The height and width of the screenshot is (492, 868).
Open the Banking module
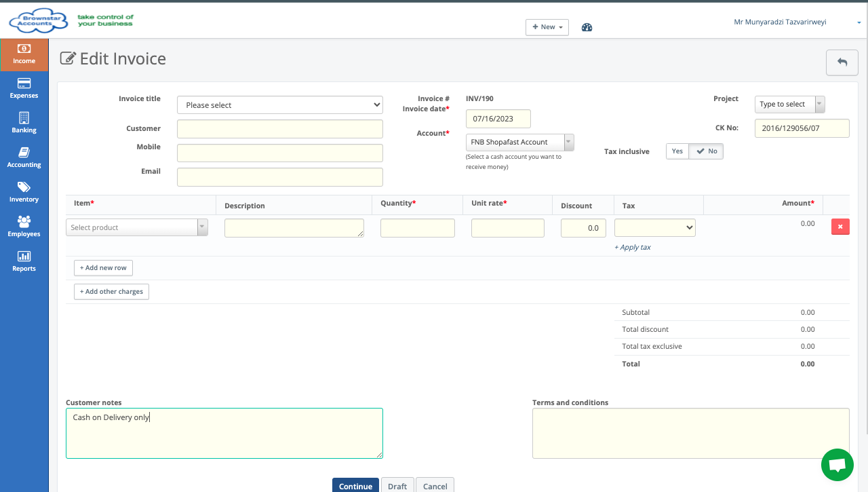pos(24,123)
